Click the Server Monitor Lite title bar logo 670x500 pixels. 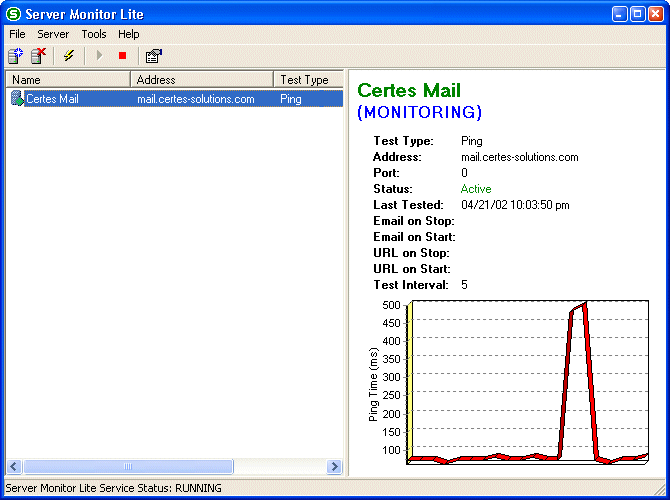click(13, 14)
